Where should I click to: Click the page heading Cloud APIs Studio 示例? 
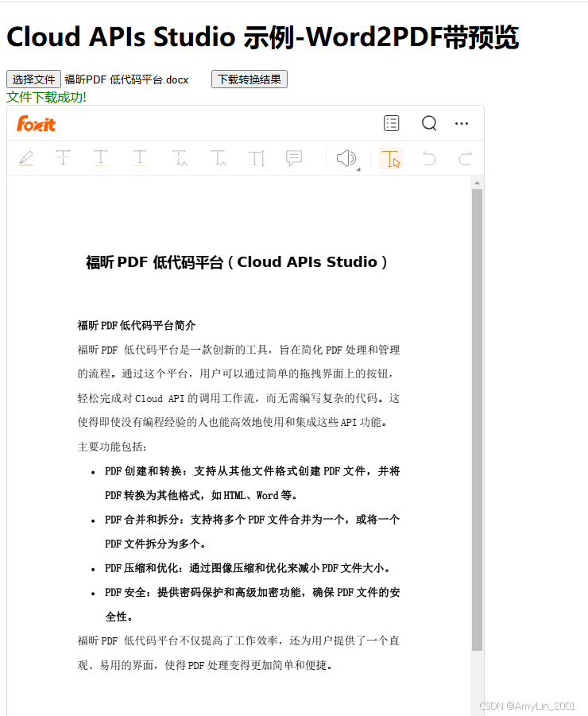[x=262, y=37]
